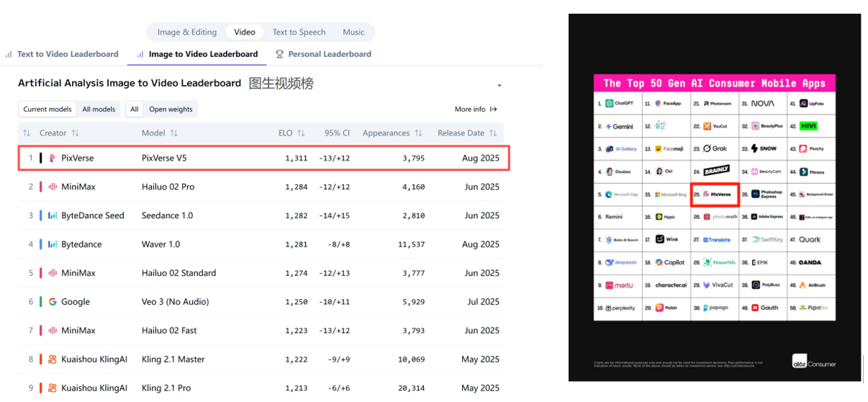The image size is (868, 402).
Task: Click the Copilot icon in Top 50 chart
Action: [659, 262]
